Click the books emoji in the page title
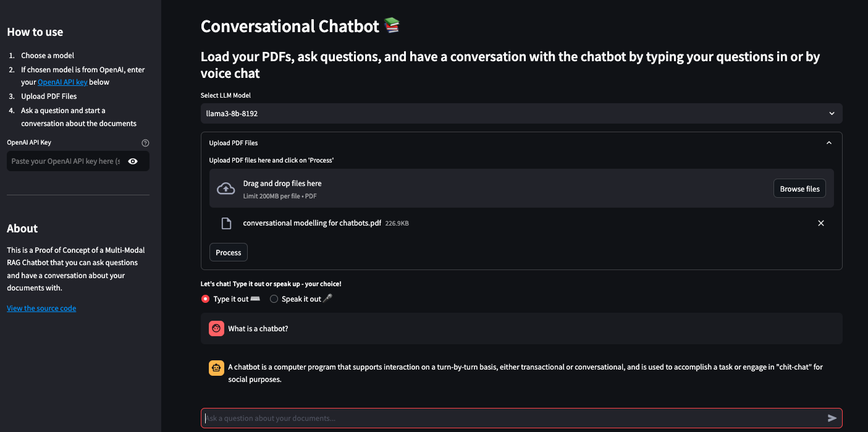 pos(392,25)
